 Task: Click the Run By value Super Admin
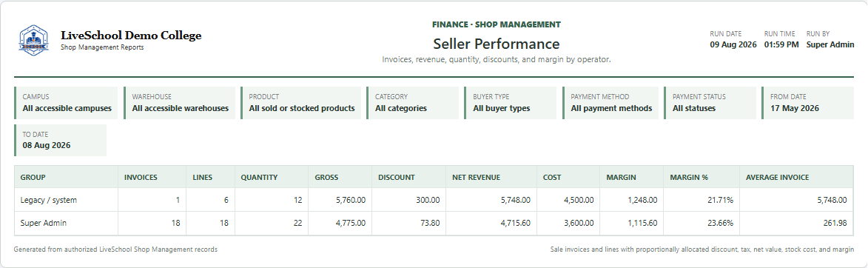click(830, 45)
